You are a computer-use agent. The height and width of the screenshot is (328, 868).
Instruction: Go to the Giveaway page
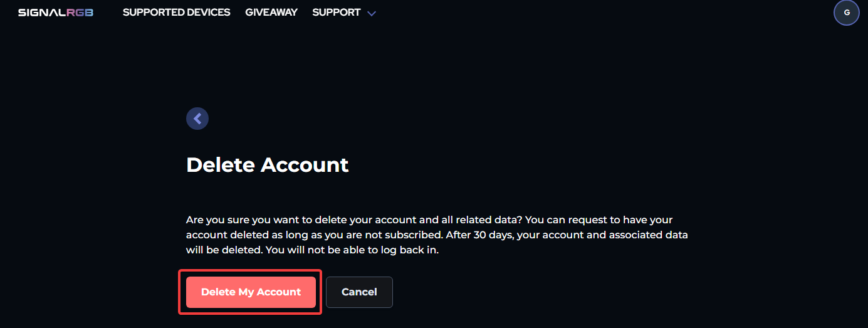pos(271,13)
